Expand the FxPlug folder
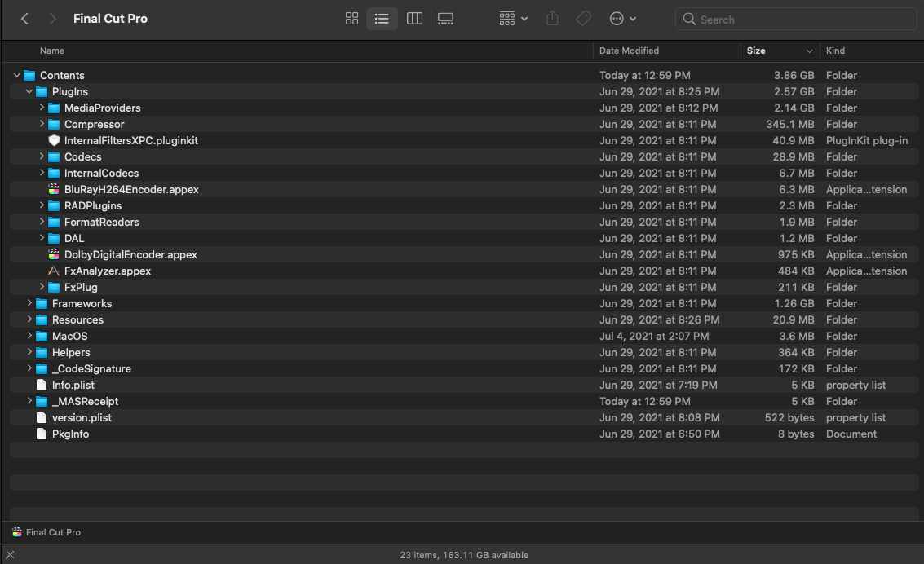Image resolution: width=924 pixels, height=564 pixels. (x=42, y=287)
